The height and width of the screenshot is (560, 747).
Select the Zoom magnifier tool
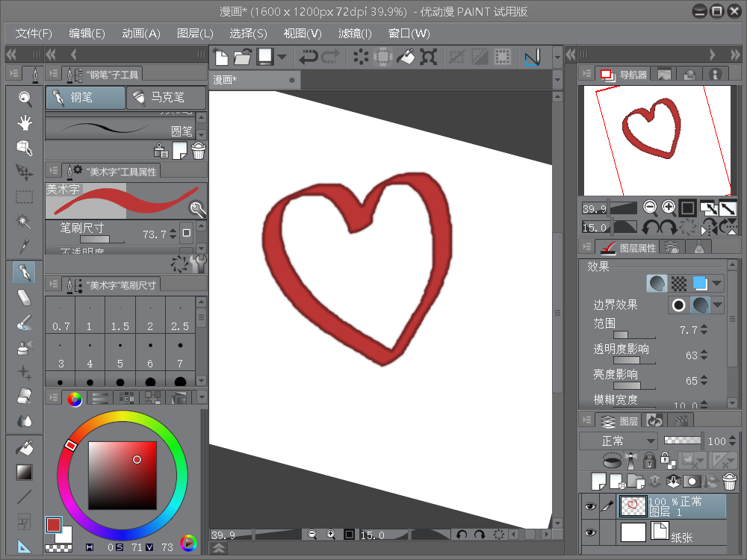(25, 98)
